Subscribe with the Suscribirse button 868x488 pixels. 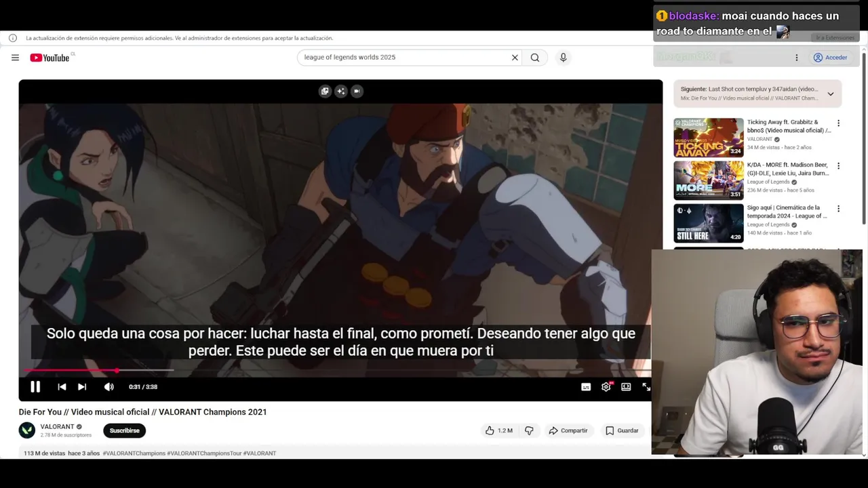pos(124,430)
